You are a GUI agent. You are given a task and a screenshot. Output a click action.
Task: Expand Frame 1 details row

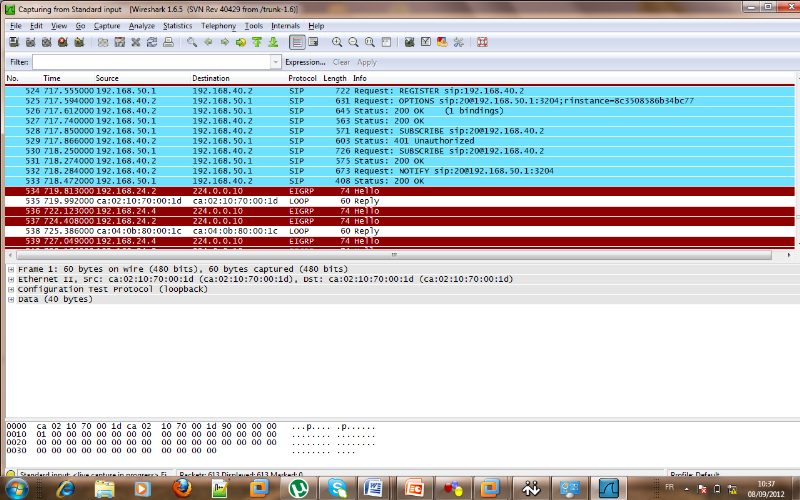click(x=11, y=269)
